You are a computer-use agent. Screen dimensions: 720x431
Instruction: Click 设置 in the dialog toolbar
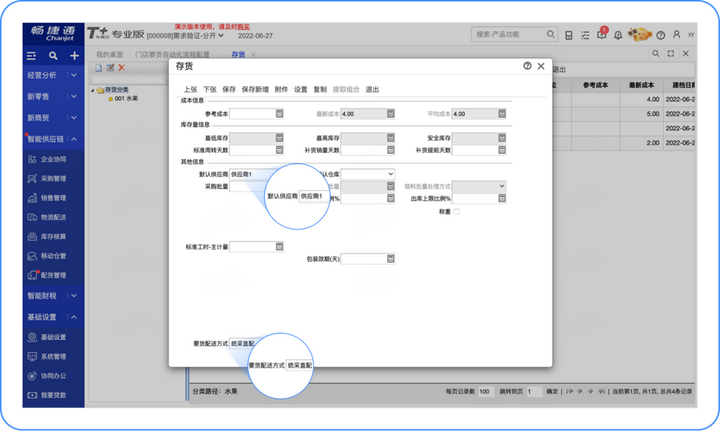pos(301,90)
